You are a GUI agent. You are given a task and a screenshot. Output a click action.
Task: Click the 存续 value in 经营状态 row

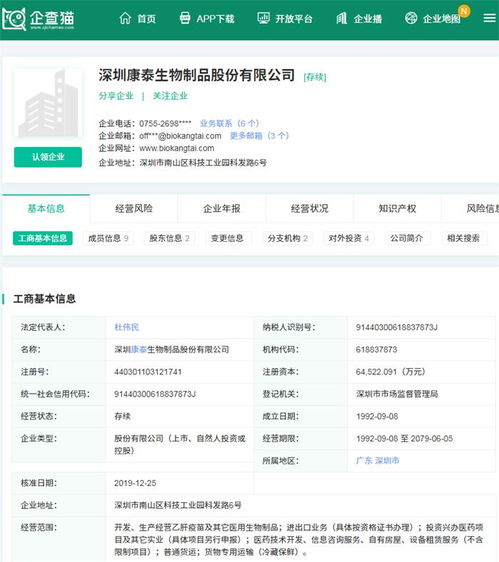(x=122, y=416)
